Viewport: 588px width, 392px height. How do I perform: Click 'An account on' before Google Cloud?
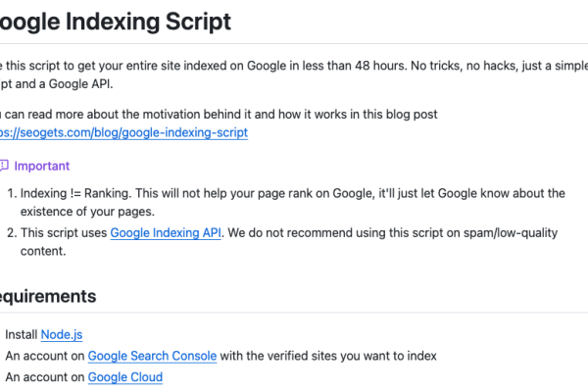click(45, 377)
